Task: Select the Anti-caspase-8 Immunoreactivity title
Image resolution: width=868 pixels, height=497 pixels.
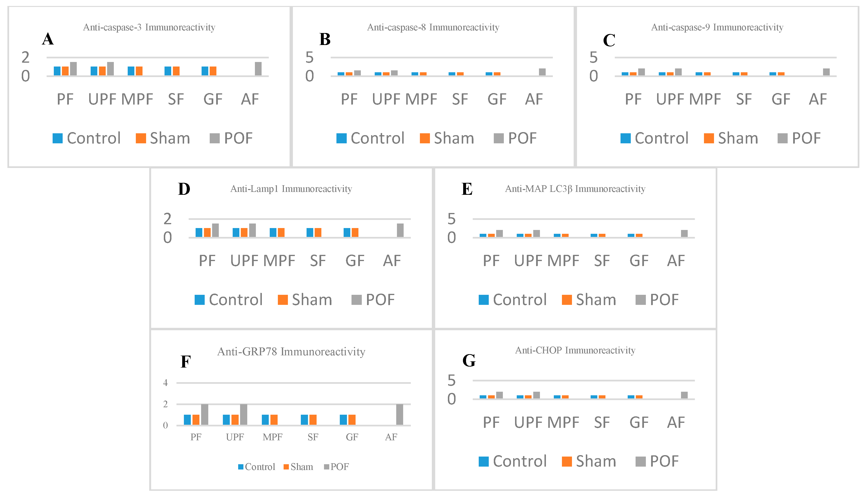Action: 433,27
